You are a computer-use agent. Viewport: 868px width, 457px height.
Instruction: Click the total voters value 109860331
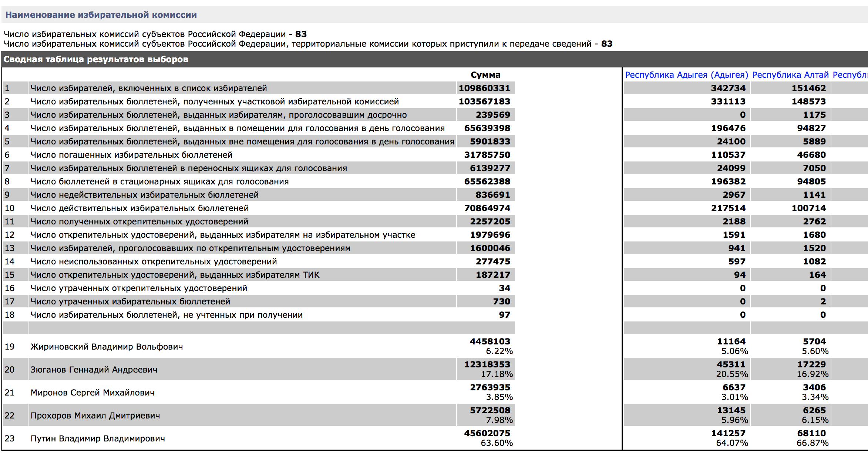[484, 88]
